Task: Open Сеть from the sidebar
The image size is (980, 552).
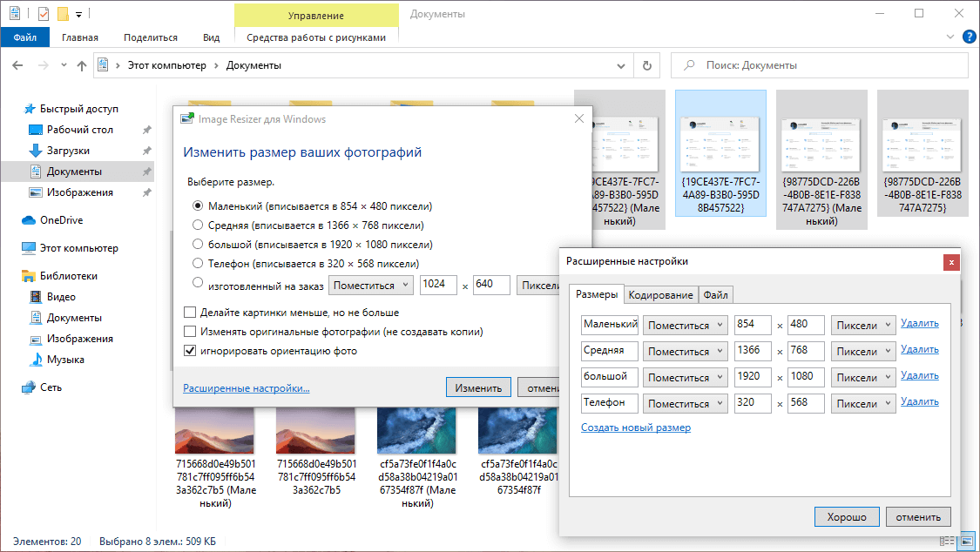Action: point(54,387)
